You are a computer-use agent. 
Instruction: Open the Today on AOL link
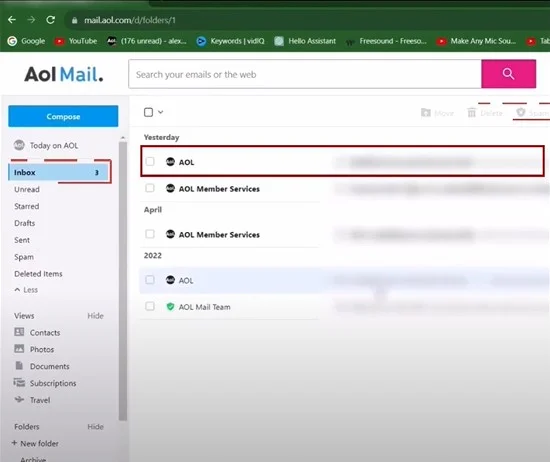click(54, 145)
